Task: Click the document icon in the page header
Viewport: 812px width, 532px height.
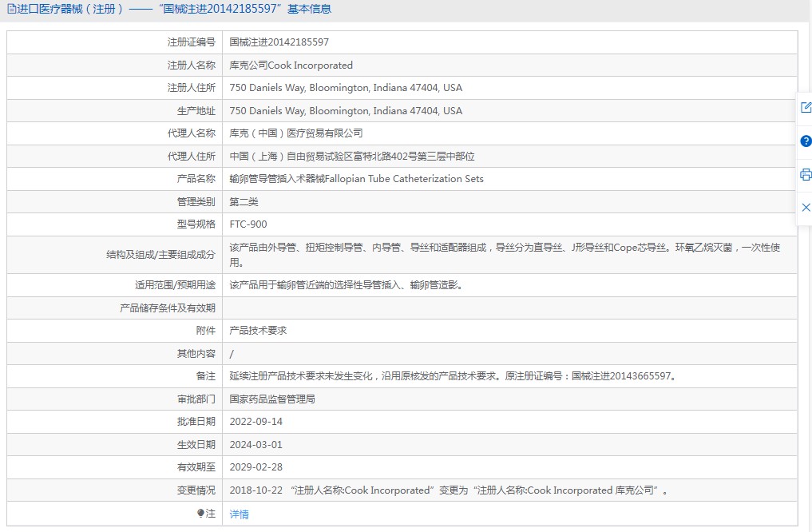Action: 10,10
